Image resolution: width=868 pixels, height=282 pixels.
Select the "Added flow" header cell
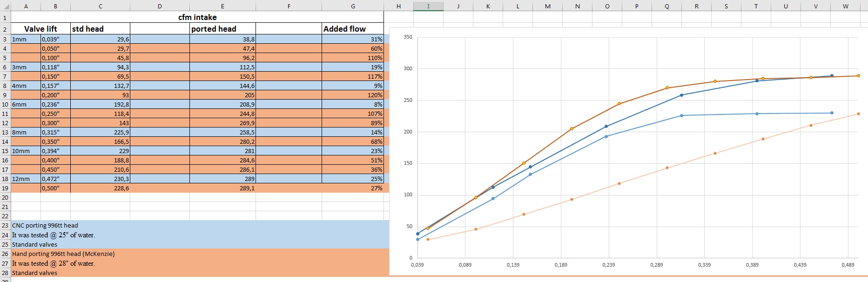352,29
